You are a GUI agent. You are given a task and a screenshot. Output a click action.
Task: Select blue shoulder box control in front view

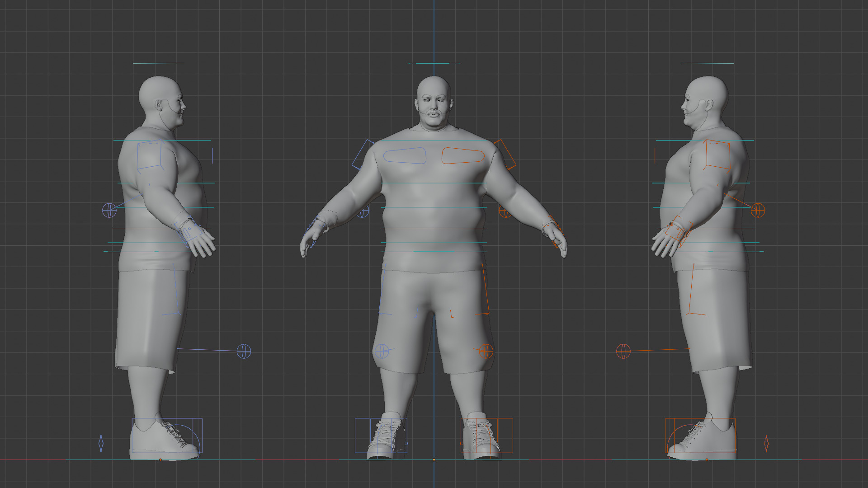click(363, 155)
